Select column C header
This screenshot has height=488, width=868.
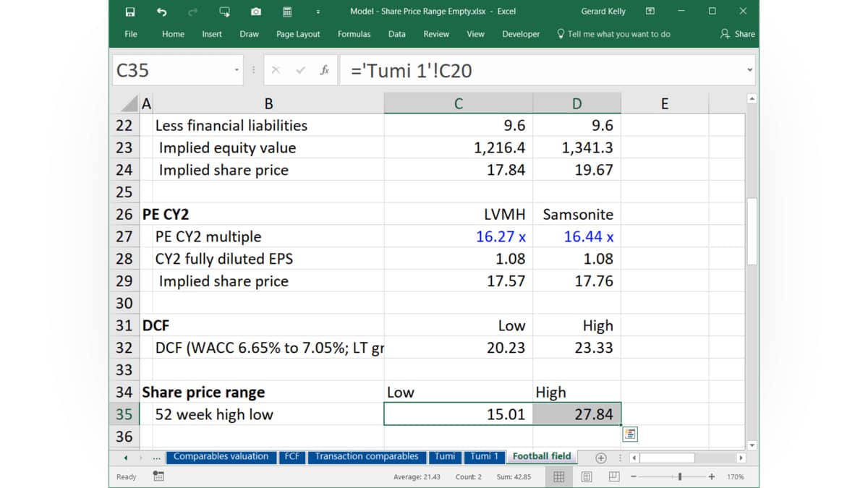458,103
